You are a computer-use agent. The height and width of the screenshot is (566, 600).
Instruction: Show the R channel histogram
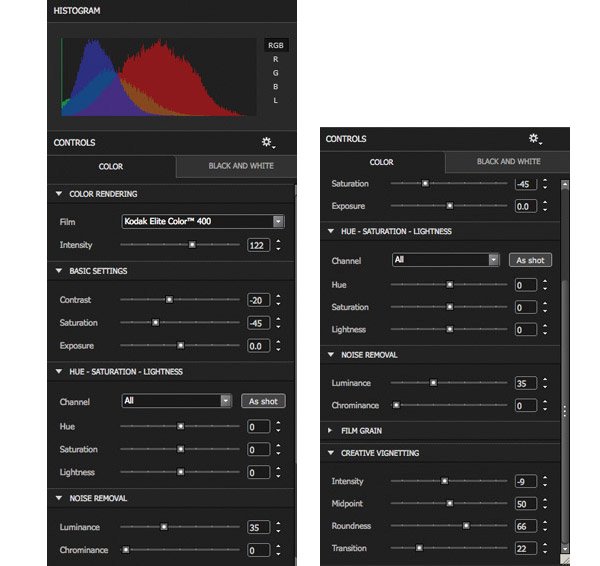pos(276,59)
